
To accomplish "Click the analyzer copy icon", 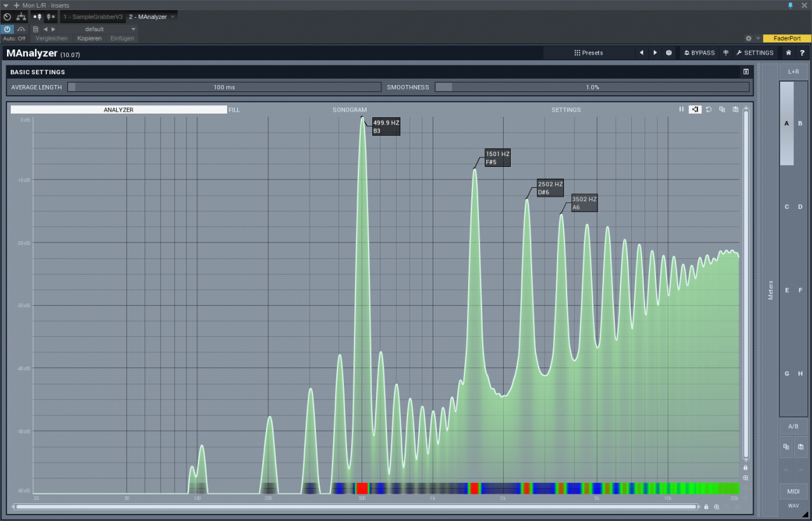I will 722,109.
